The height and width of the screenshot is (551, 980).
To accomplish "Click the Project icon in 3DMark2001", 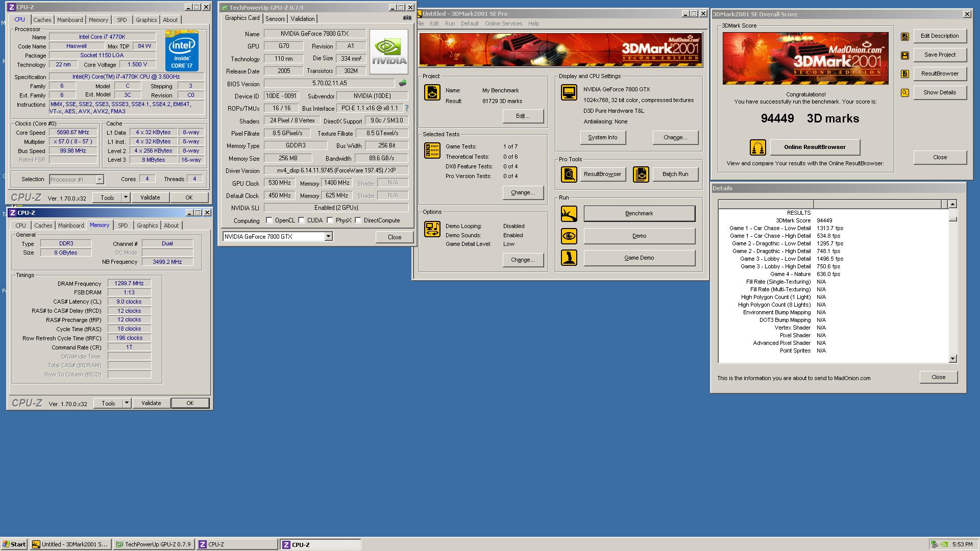I will [x=432, y=92].
